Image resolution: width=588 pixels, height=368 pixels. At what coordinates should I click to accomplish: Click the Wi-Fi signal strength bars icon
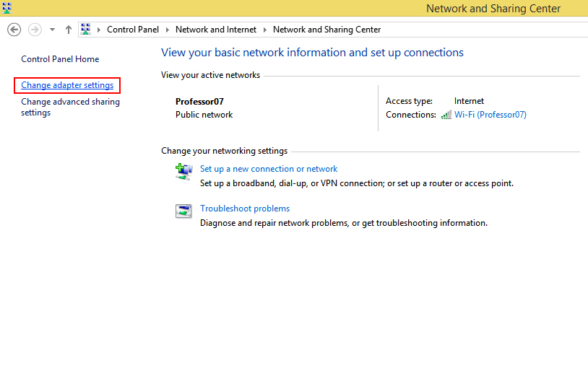click(x=446, y=115)
